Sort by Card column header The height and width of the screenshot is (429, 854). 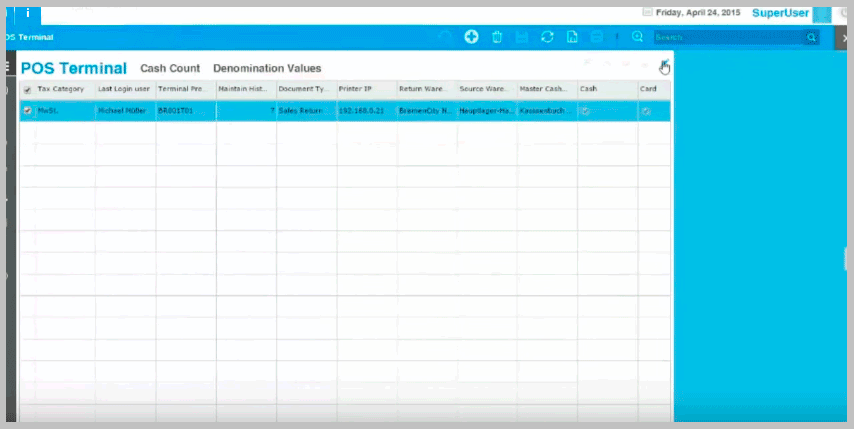click(654, 89)
